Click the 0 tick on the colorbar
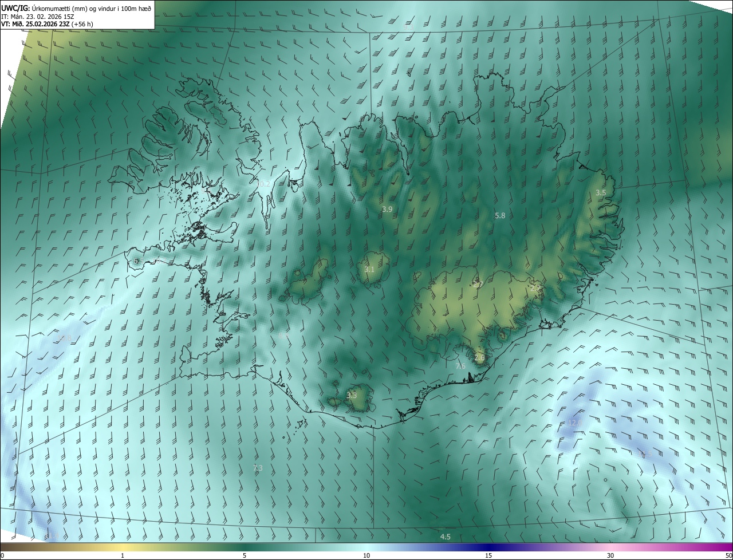 [2, 555]
